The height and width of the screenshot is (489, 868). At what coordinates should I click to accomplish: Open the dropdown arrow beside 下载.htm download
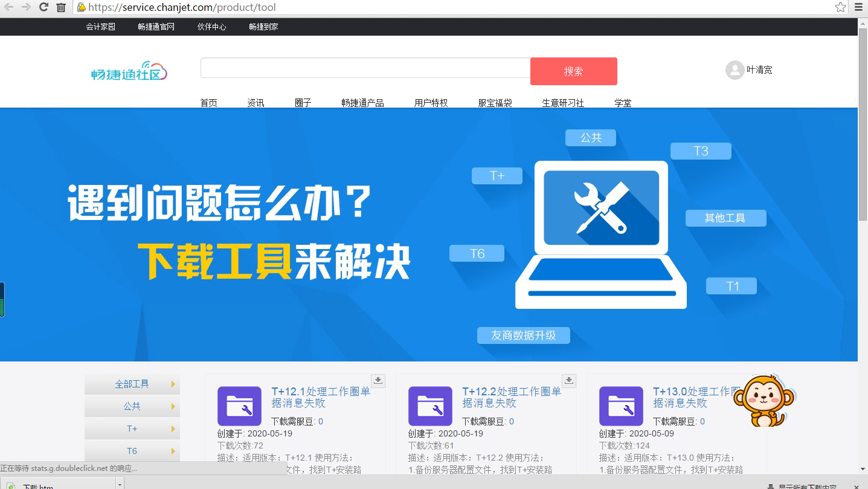click(x=120, y=485)
